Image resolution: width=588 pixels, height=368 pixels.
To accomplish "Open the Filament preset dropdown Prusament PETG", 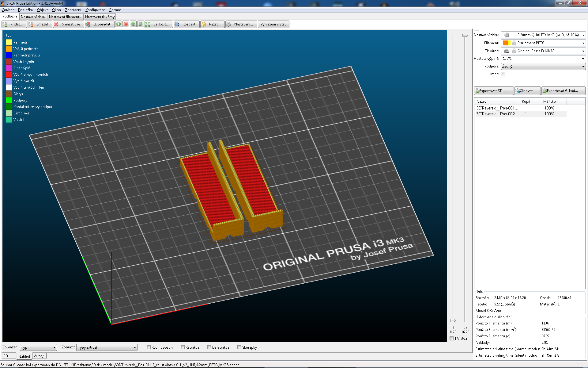I will point(543,43).
